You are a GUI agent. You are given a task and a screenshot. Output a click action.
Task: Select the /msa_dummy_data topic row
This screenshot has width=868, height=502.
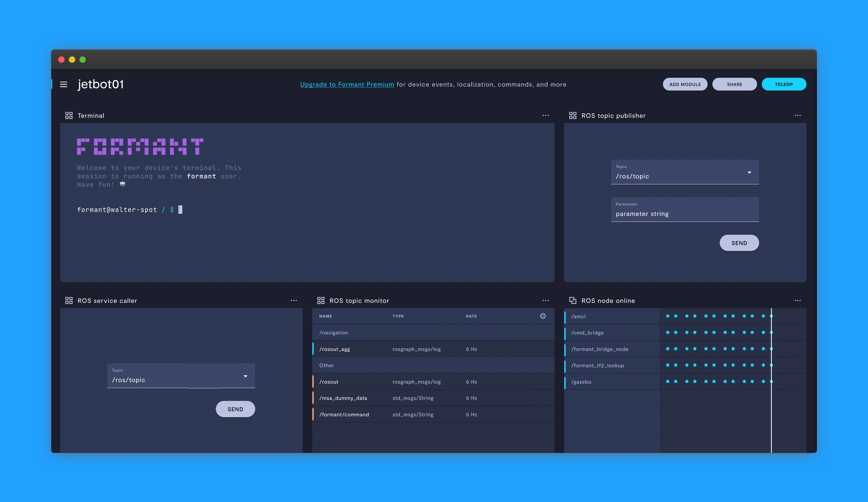(433, 398)
